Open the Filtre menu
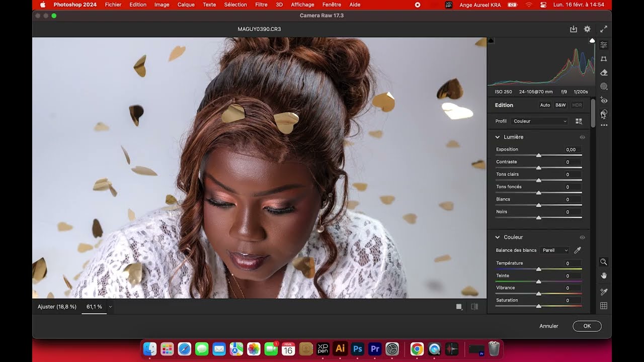The height and width of the screenshot is (362, 644). 261,5
